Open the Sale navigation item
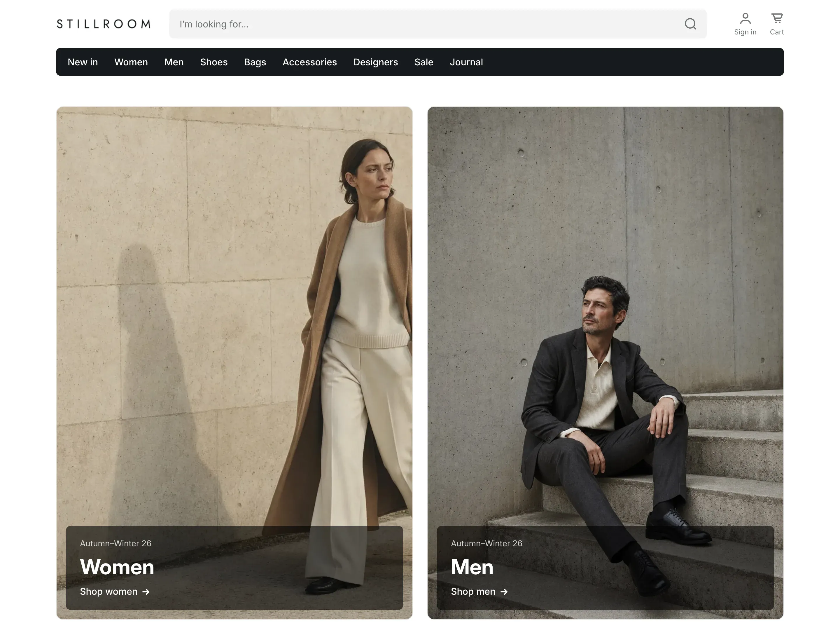The height and width of the screenshot is (642, 840). [423, 62]
